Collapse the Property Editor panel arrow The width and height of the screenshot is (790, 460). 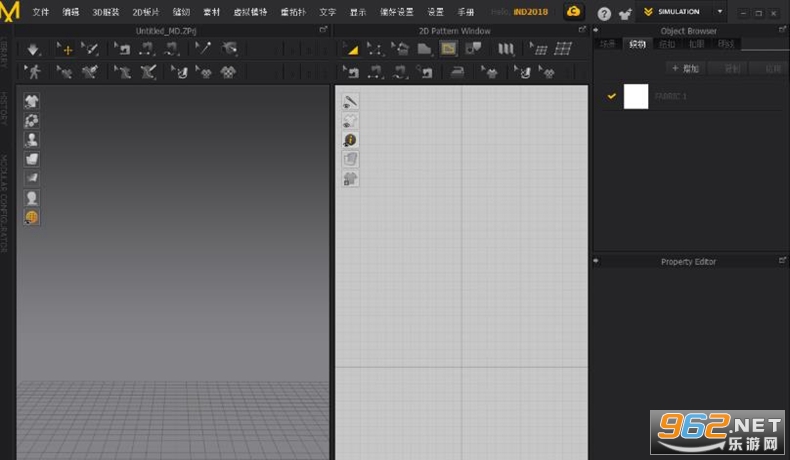[x=596, y=261]
